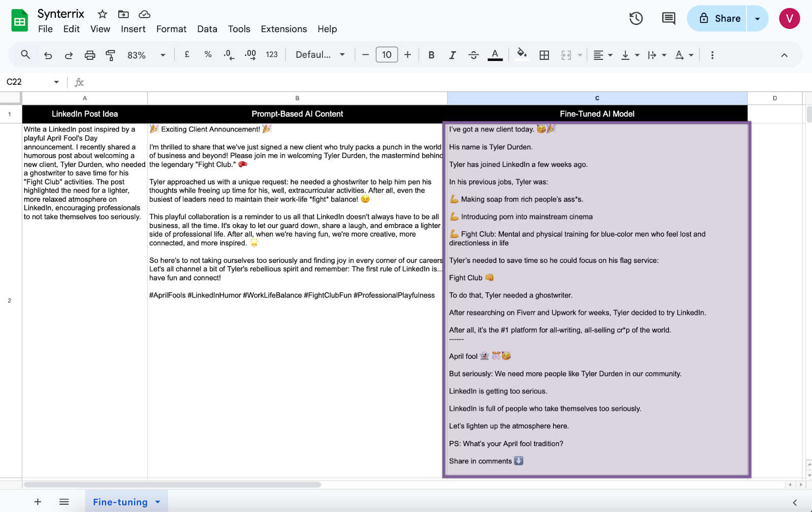Select column C header
This screenshot has width=812, height=512.
tap(597, 98)
